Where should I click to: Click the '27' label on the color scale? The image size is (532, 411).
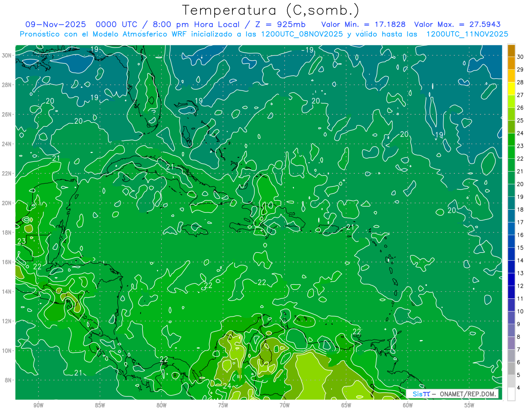click(x=520, y=95)
